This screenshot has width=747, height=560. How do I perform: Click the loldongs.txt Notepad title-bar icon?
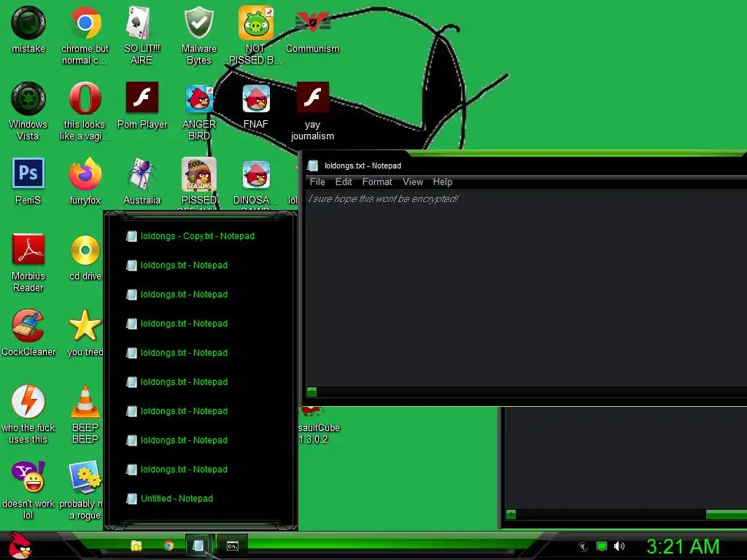(x=312, y=166)
